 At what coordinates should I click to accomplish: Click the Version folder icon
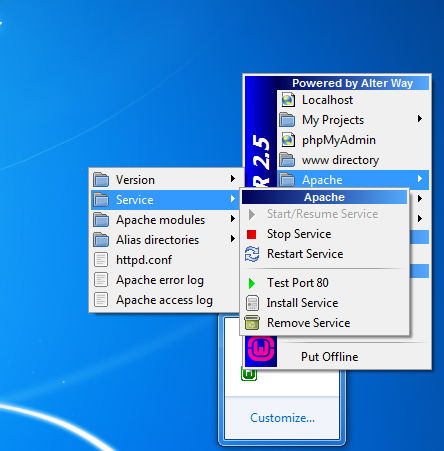(101, 180)
